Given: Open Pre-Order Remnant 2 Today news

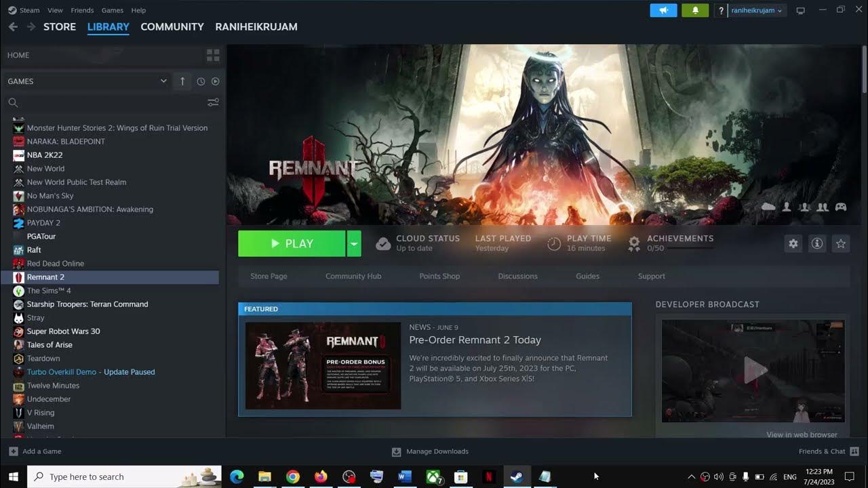Looking at the screenshot, I should click(475, 340).
